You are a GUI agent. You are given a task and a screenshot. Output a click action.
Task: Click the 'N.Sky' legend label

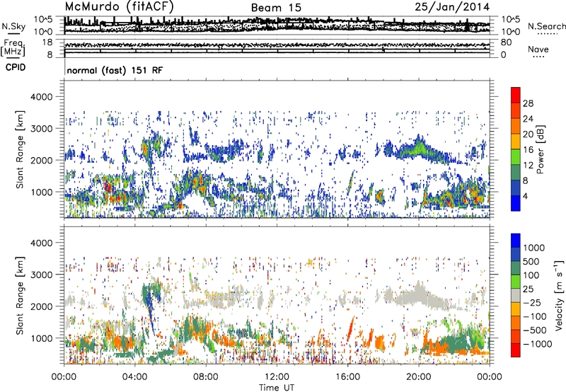pyautogui.click(x=13, y=26)
